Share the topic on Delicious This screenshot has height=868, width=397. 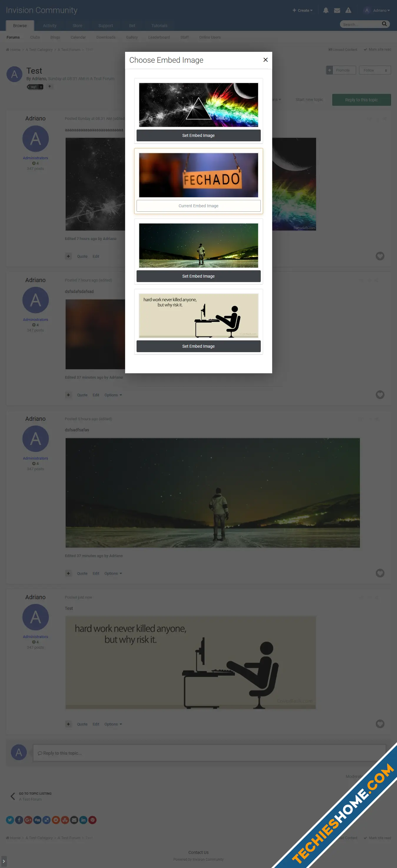tap(46, 820)
